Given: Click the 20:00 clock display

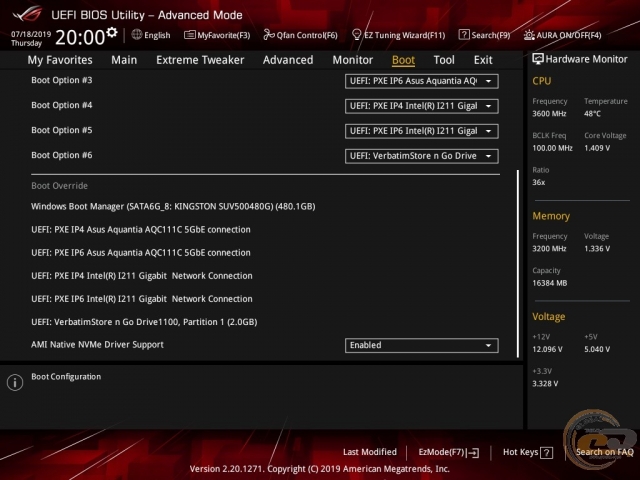Looking at the screenshot, I should tap(80, 37).
